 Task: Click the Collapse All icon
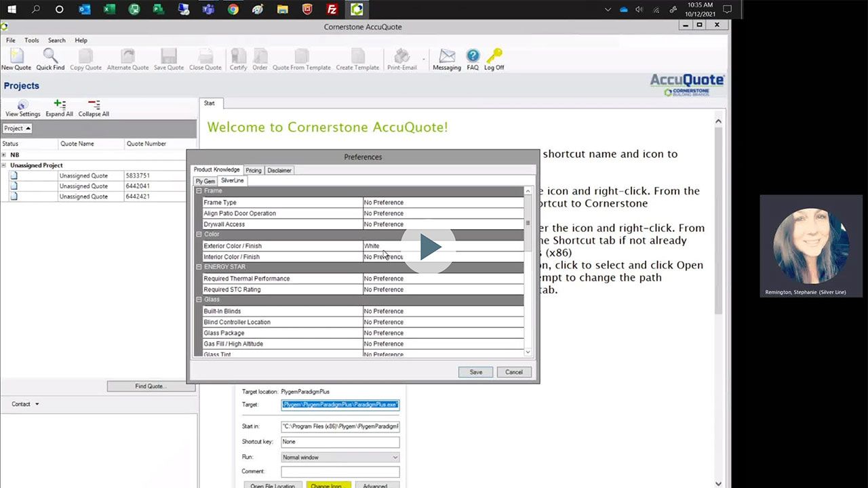point(94,108)
